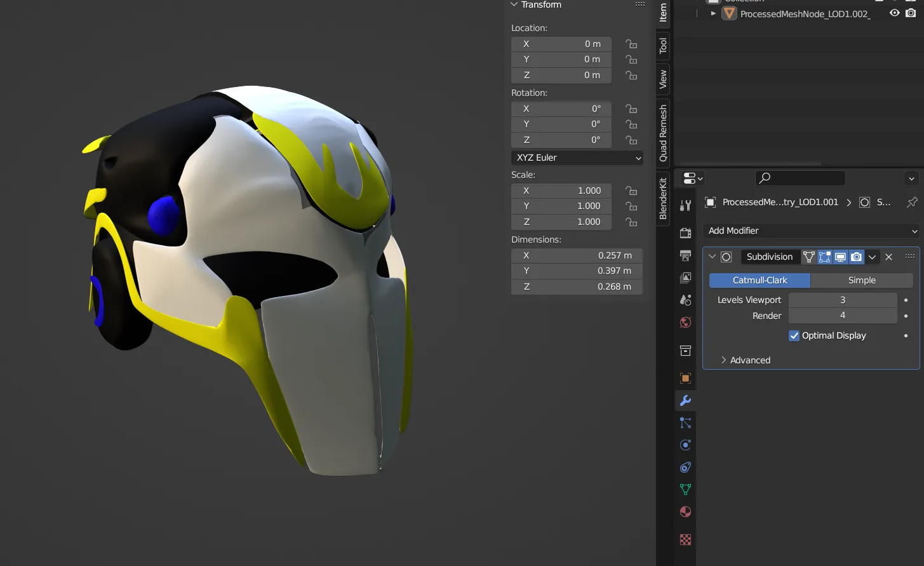
Task: Select the Simple subdivision type
Action: pyautogui.click(x=862, y=280)
